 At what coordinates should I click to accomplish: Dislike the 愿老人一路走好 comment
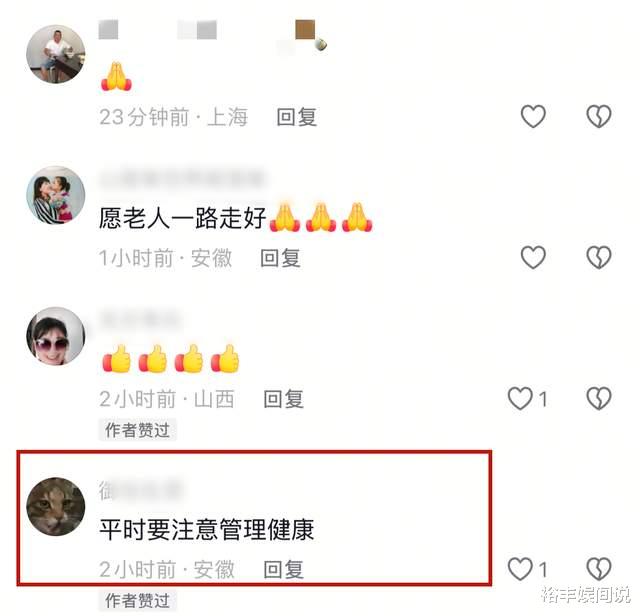click(598, 257)
